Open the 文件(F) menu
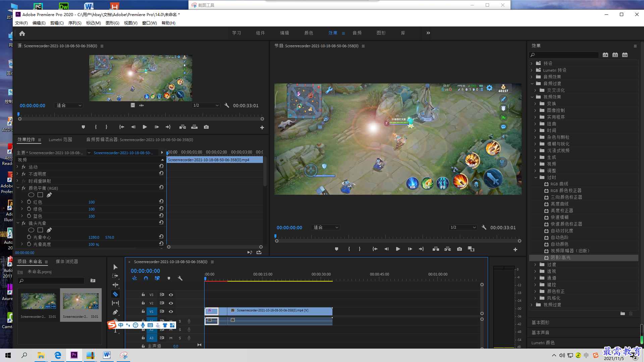 coord(21,23)
